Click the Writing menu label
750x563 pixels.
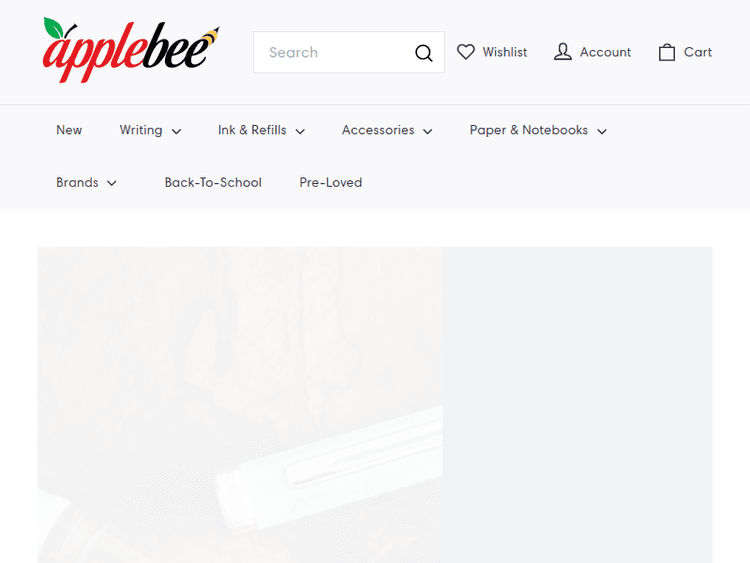(141, 130)
